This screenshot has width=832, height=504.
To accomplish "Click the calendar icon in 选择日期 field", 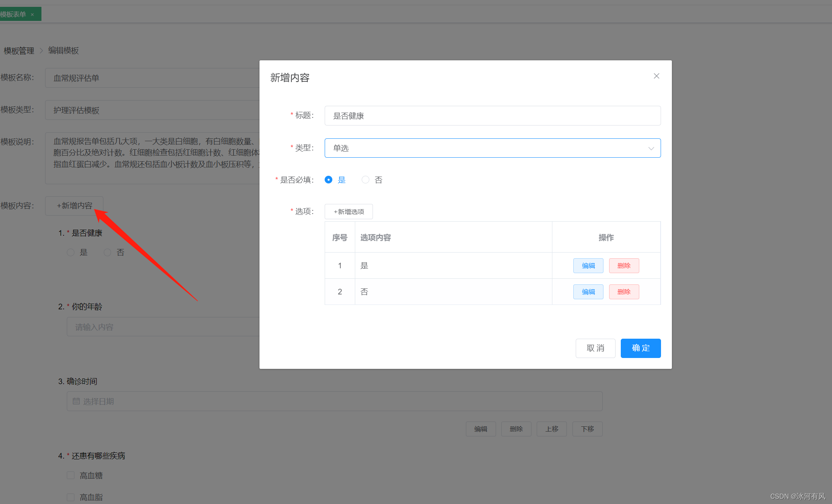I will coord(76,401).
